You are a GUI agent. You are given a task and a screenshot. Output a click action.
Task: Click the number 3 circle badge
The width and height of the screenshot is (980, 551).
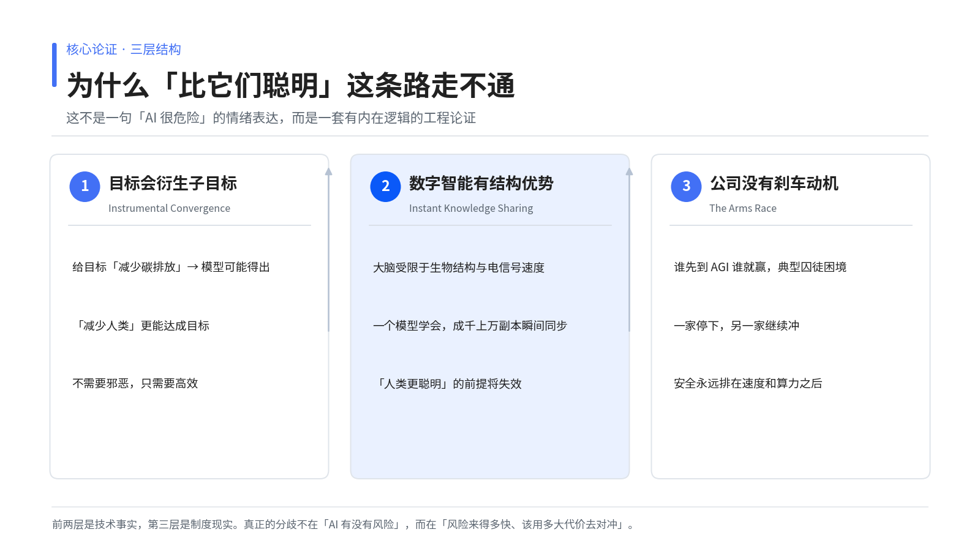[x=687, y=187]
